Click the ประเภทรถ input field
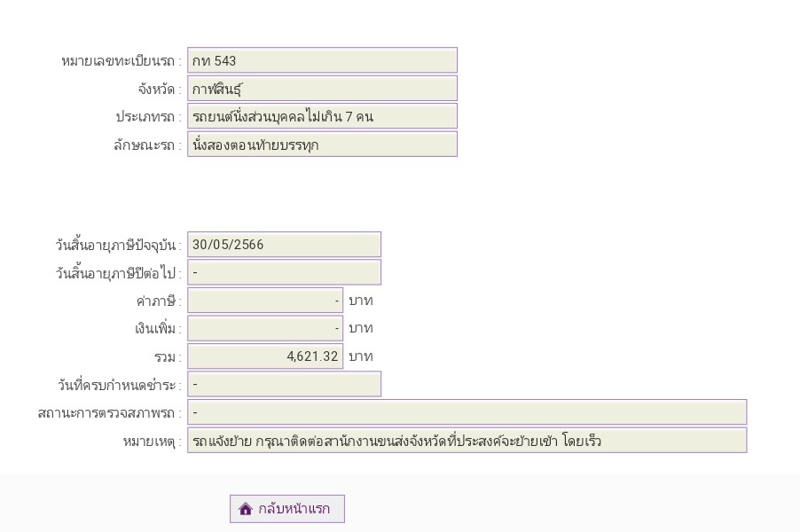 coord(322,116)
